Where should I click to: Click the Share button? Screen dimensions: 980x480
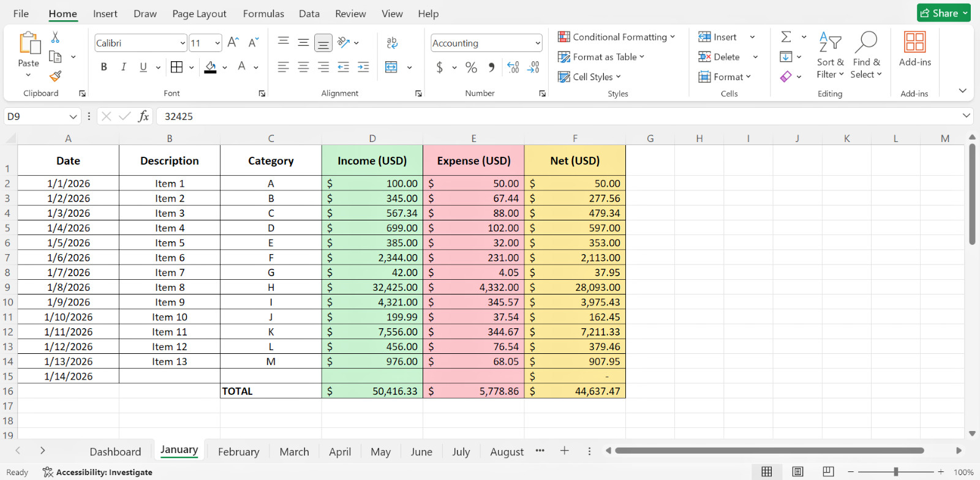[x=944, y=13]
